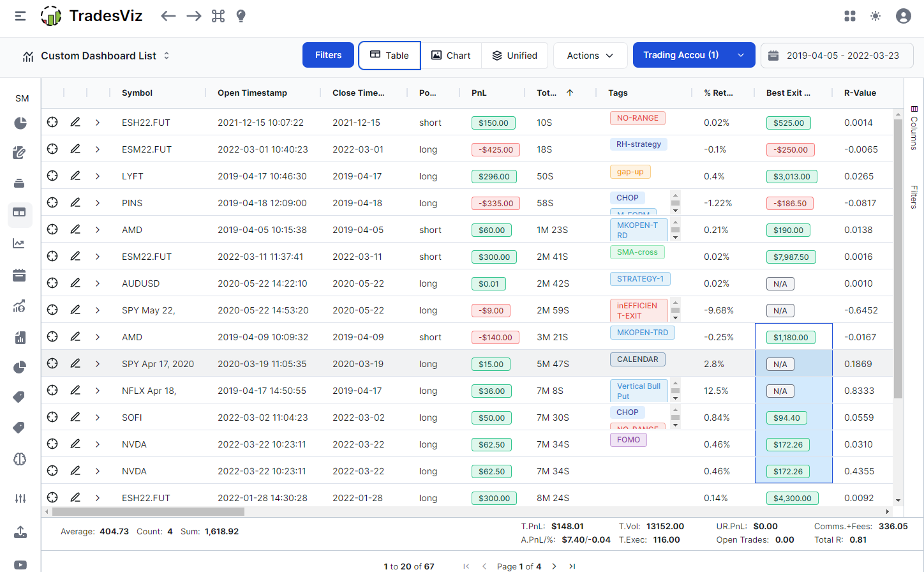Switch to the Chart tab
This screenshot has height=572, width=924.
(451, 56)
